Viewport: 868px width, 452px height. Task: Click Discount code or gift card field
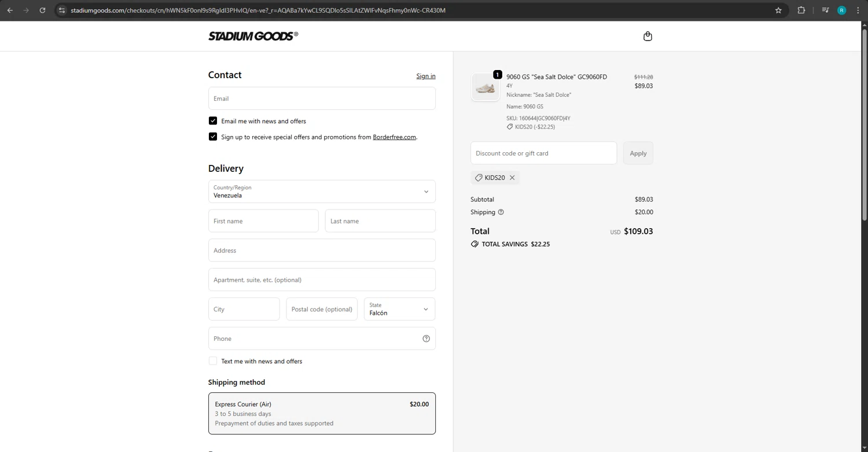pyautogui.click(x=544, y=153)
